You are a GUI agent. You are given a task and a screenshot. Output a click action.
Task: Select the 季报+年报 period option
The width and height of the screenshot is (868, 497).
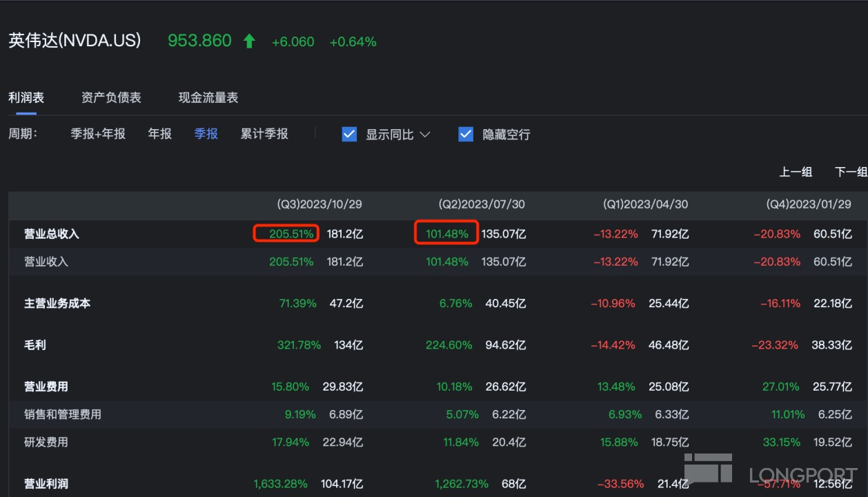98,134
